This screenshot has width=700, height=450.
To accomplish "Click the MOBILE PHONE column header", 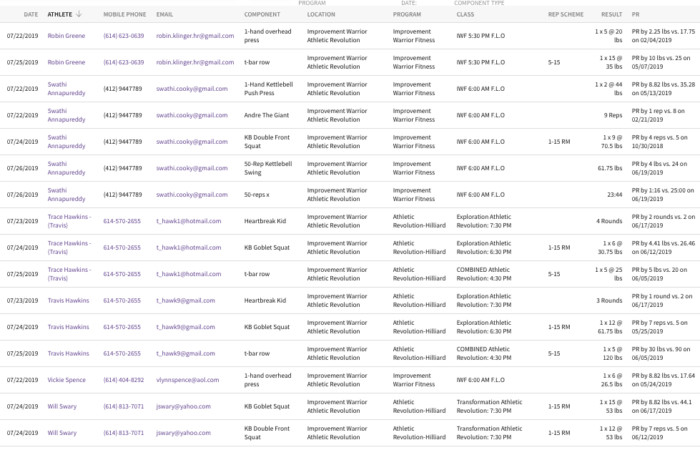I will click(125, 14).
